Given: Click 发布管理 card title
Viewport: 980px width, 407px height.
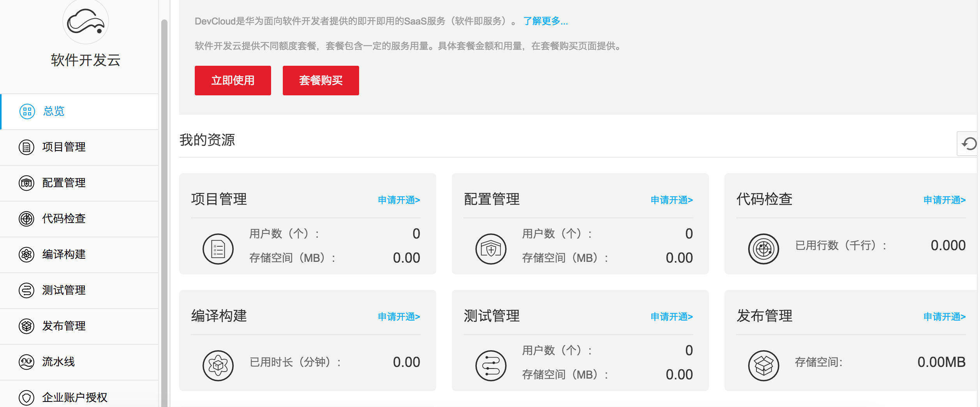Looking at the screenshot, I should pyautogui.click(x=764, y=316).
